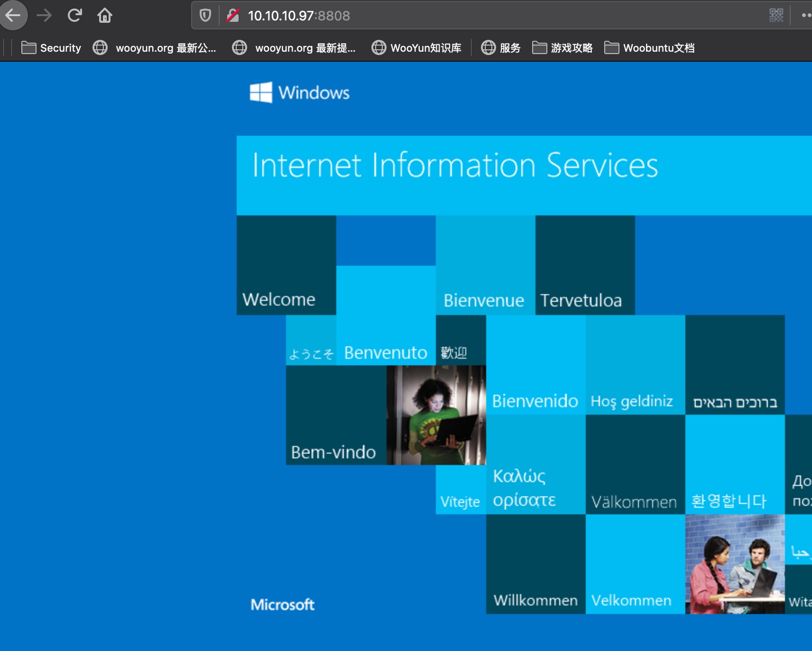Viewport: 812px width, 651px height.
Task: Click the 歡迎 tile
Action: [x=461, y=340]
